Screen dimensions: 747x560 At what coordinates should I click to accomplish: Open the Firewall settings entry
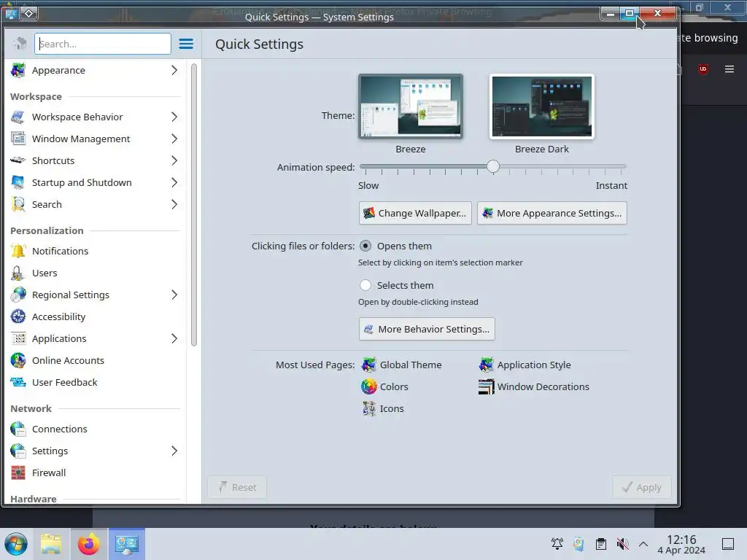pos(96,472)
